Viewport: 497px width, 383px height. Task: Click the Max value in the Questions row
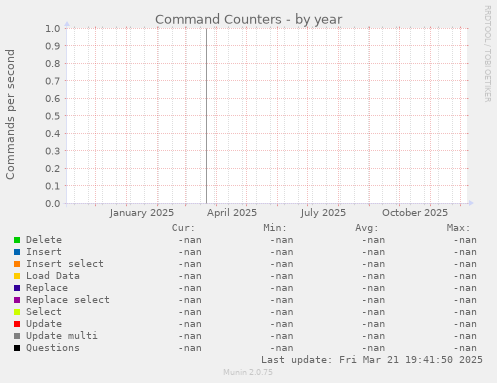(x=465, y=348)
